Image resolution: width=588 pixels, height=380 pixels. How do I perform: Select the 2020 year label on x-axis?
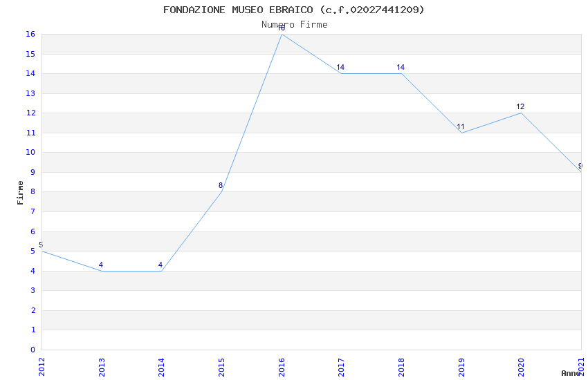[x=521, y=367]
